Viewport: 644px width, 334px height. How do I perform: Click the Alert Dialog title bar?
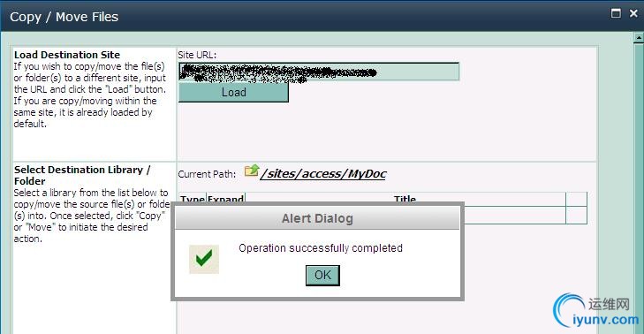(317, 218)
